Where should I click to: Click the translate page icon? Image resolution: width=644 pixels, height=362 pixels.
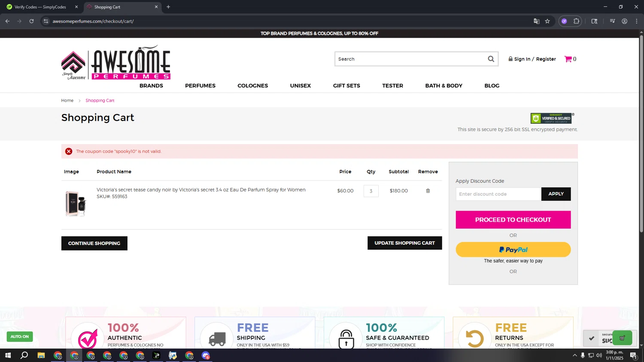[536, 21]
